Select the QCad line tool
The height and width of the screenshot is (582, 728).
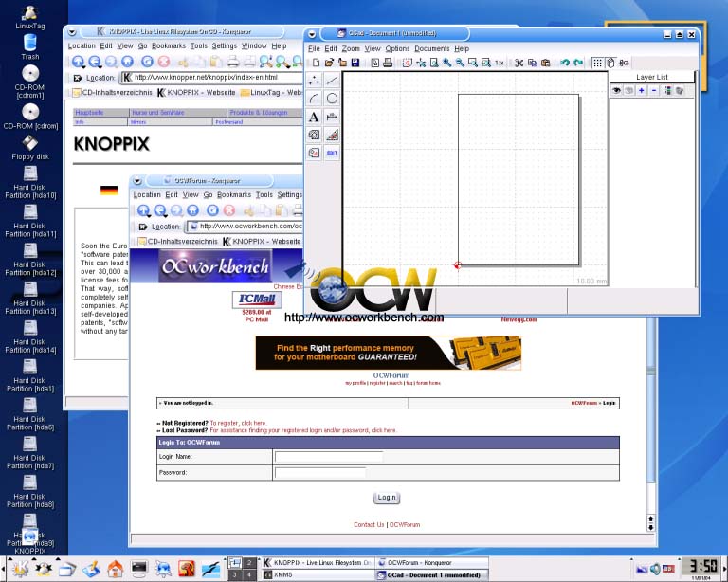(x=332, y=81)
